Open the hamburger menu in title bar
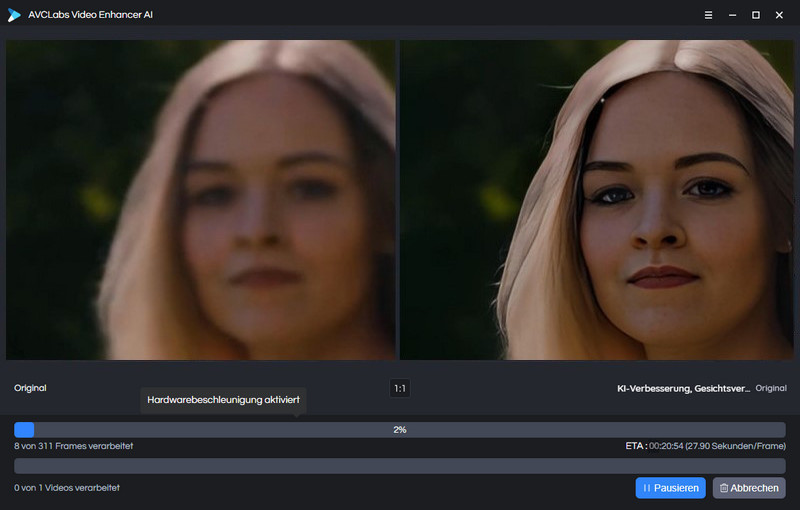The image size is (800, 510). click(709, 15)
